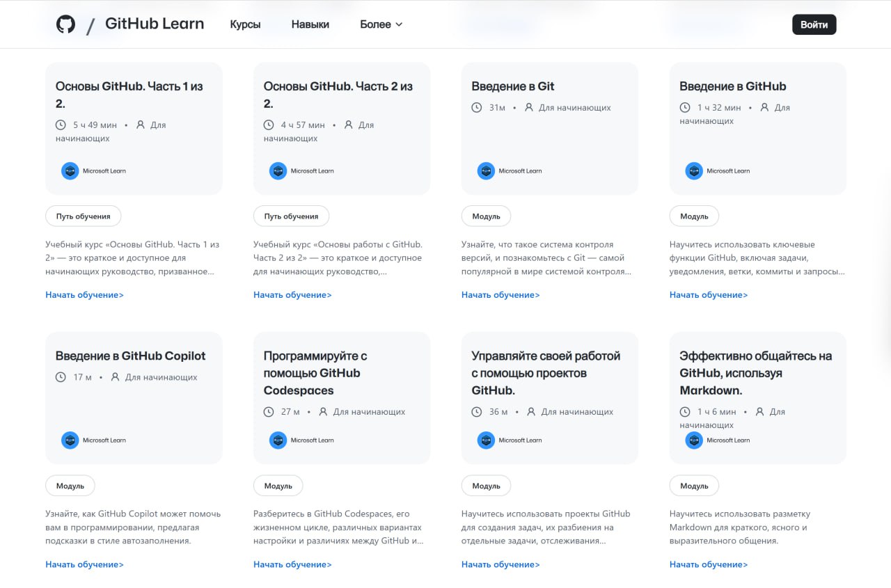Open Эффективно общайтесь на GitHub title
Screen dimensions: 891x588
tap(756, 373)
